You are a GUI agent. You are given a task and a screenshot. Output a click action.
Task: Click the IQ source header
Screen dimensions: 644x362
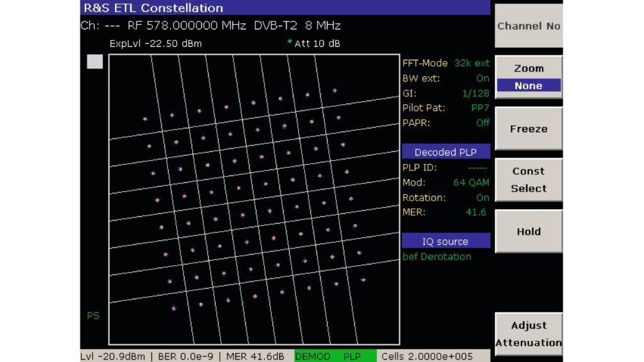coord(445,241)
